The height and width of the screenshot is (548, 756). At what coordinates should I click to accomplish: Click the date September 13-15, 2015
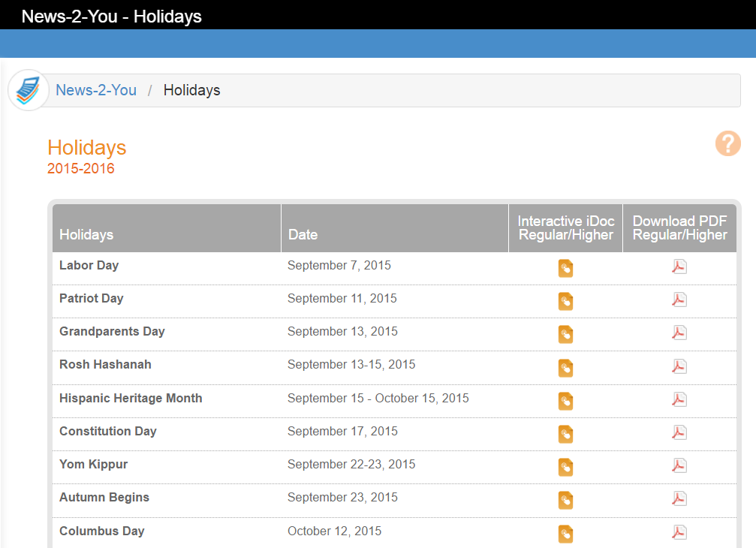(351, 365)
